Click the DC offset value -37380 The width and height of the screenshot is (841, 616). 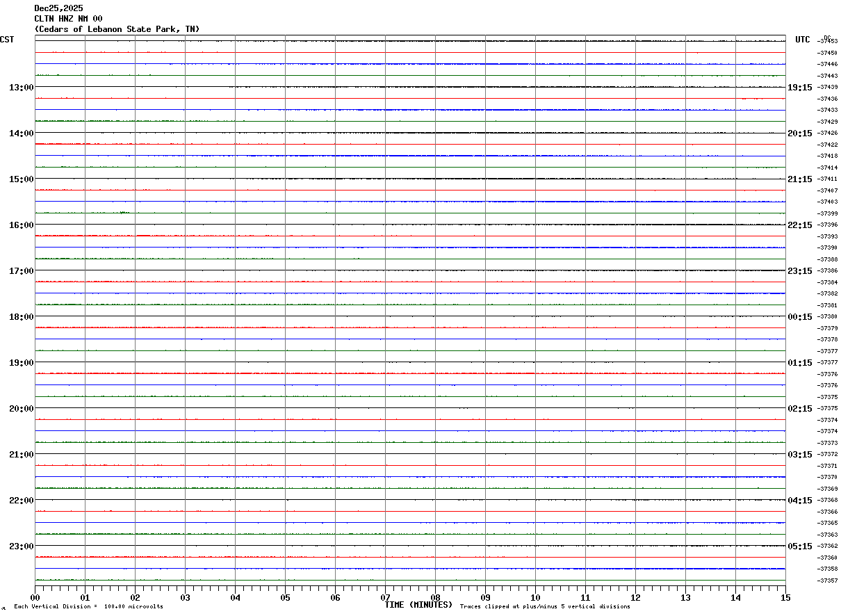(827, 316)
